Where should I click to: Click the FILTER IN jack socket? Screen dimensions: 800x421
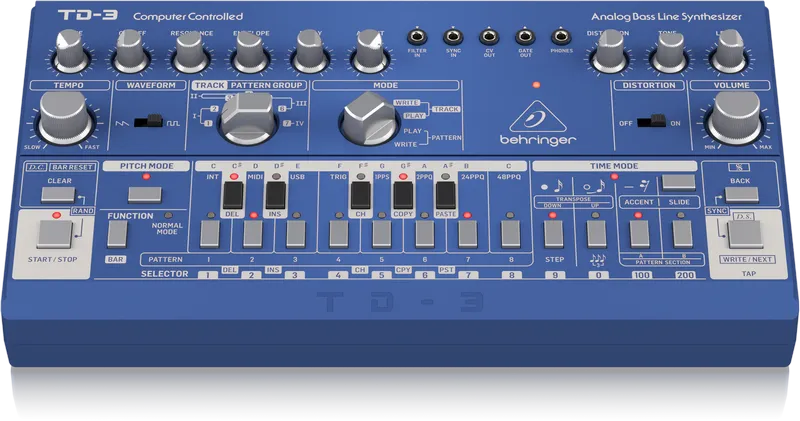[417, 37]
